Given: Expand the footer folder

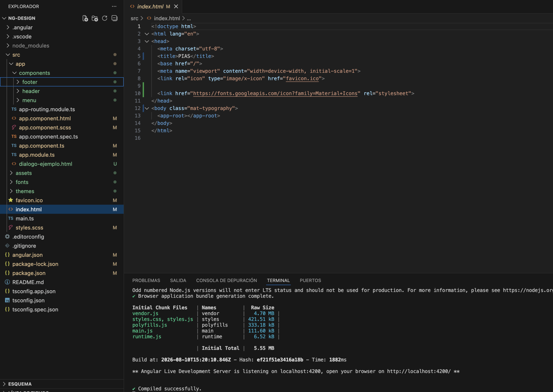Looking at the screenshot, I should point(18,82).
